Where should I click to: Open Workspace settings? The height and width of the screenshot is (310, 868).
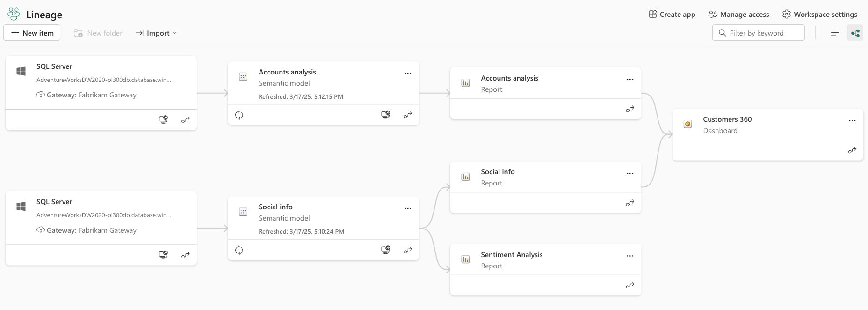click(820, 15)
